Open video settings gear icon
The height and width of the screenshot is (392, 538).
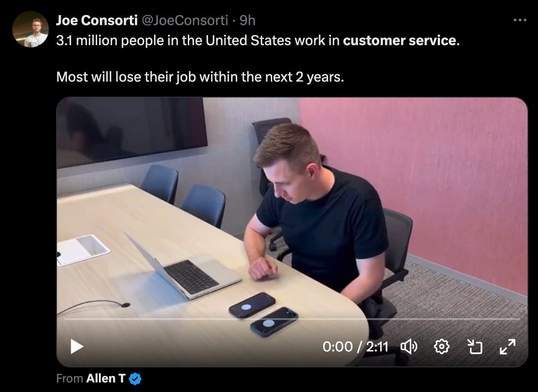click(x=442, y=347)
